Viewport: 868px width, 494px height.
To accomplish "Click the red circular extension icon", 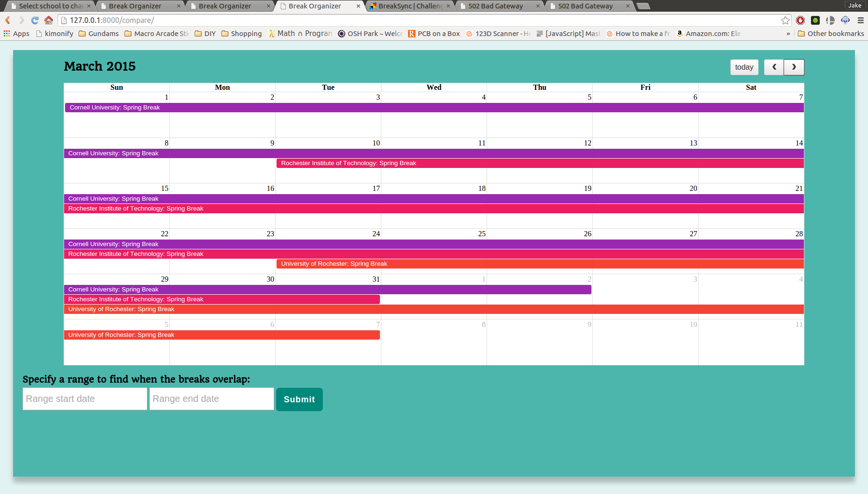I will (x=801, y=20).
